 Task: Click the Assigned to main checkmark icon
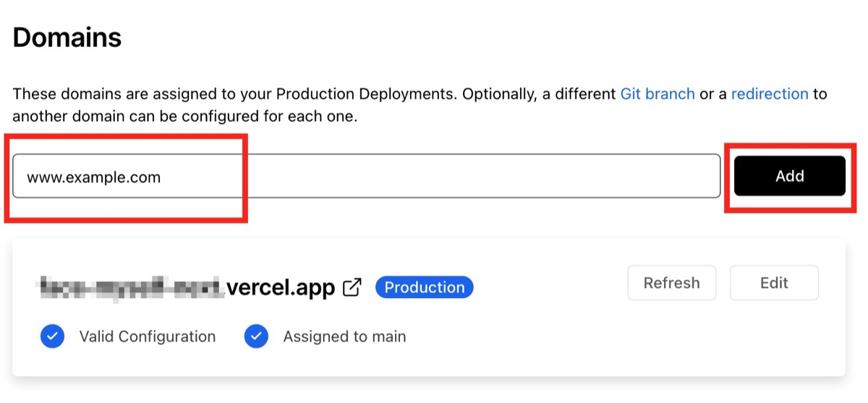tap(256, 336)
